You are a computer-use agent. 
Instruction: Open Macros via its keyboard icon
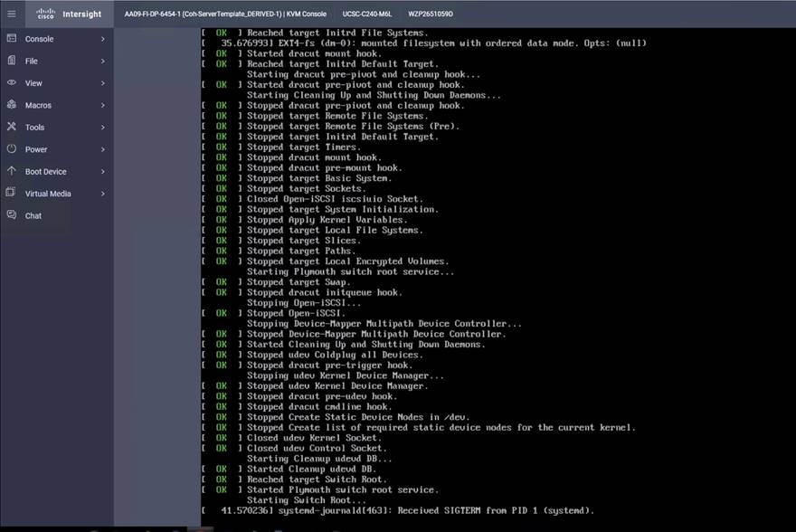click(x=11, y=105)
